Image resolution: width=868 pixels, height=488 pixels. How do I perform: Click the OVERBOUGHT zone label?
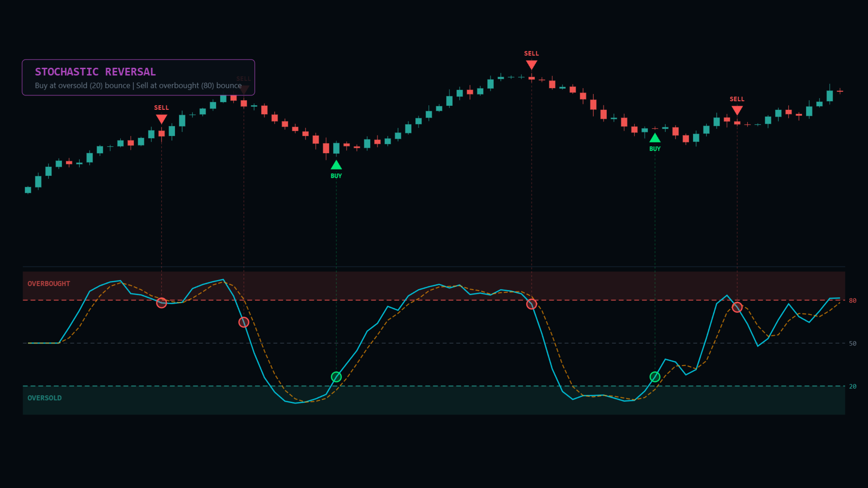click(49, 284)
